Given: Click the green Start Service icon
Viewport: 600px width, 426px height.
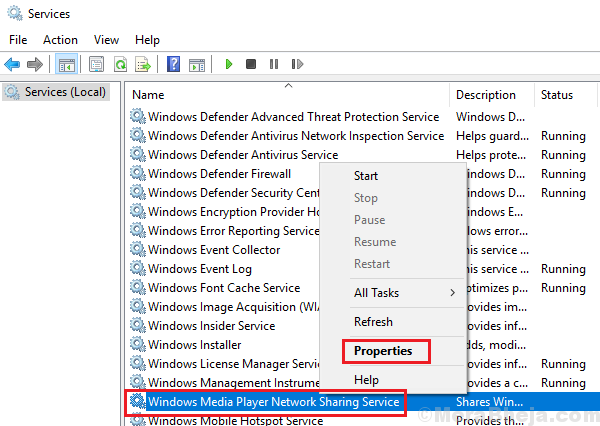Looking at the screenshot, I should (229, 64).
